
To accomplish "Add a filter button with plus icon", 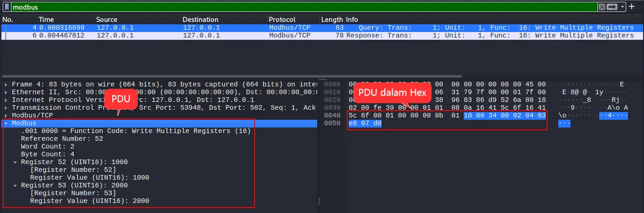I will [x=632, y=7].
